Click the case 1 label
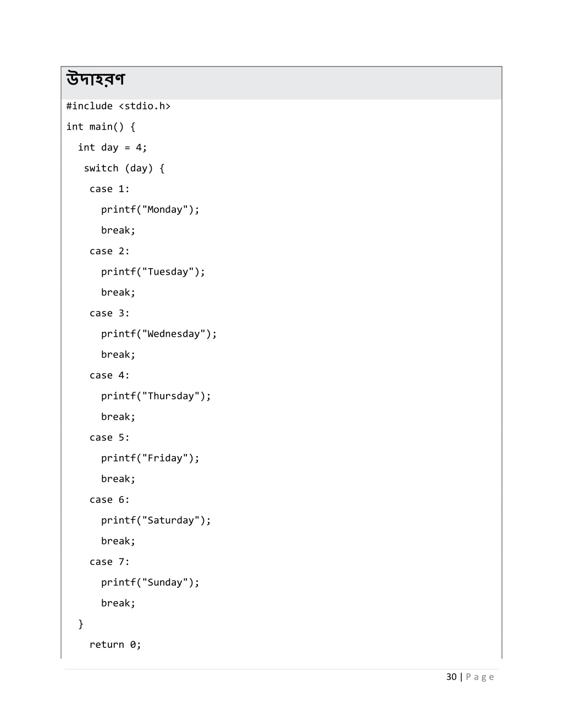The height and width of the screenshot is (728, 563). click(109, 189)
